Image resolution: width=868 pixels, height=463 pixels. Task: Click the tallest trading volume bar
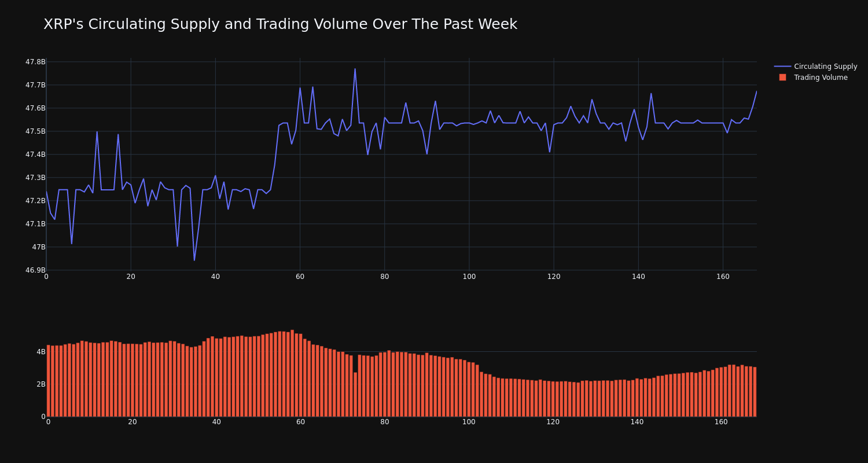pyautogui.click(x=292, y=373)
